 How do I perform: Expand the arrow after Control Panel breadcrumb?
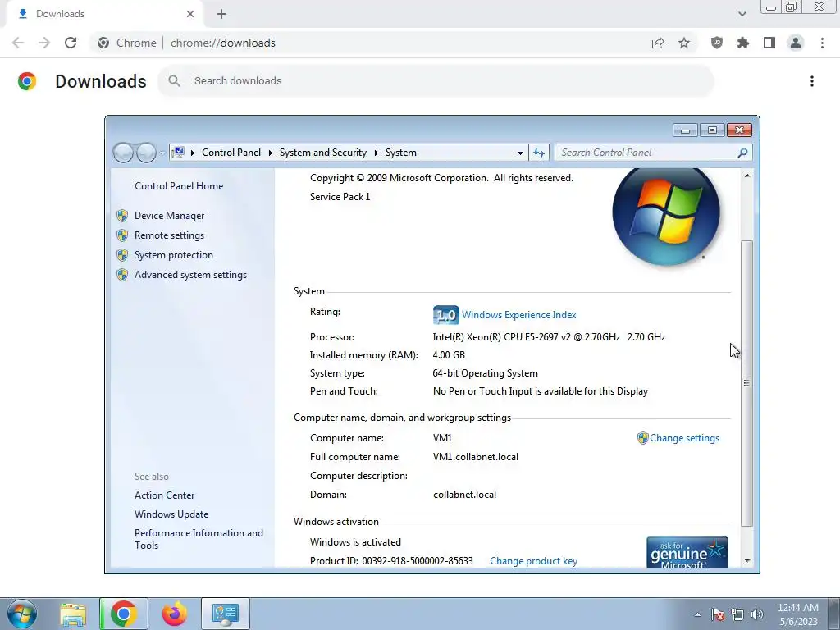click(271, 153)
